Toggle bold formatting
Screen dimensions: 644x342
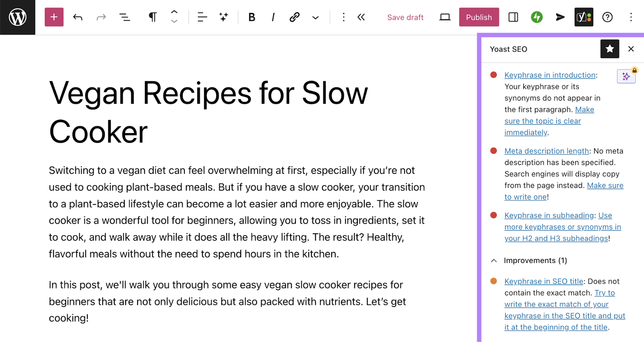pos(252,17)
